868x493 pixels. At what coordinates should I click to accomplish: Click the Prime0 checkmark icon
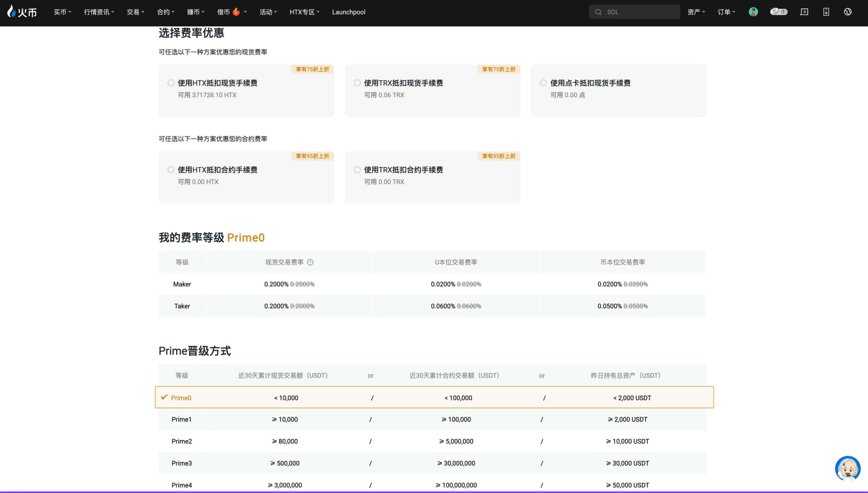coord(164,397)
